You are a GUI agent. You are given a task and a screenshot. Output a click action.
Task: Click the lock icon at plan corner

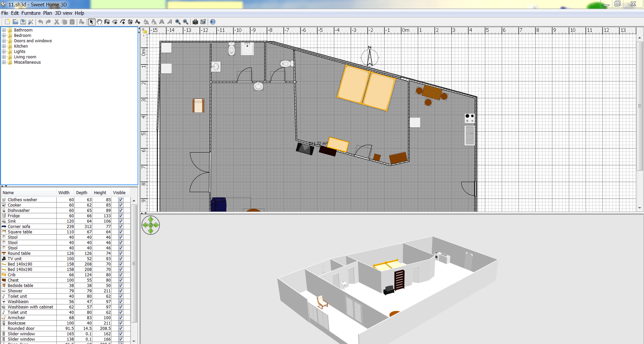tap(144, 31)
